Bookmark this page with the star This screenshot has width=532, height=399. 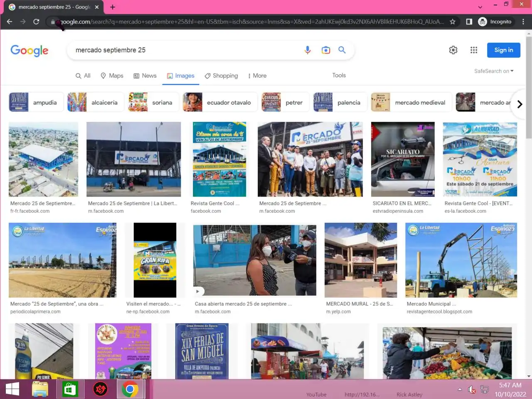(x=453, y=22)
